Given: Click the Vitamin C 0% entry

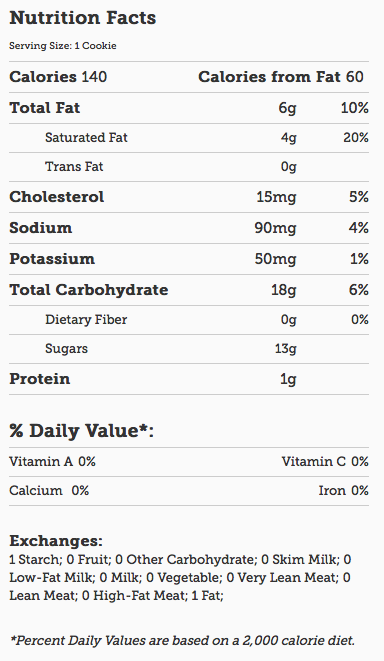Looking at the screenshot, I should pyautogui.click(x=325, y=462).
